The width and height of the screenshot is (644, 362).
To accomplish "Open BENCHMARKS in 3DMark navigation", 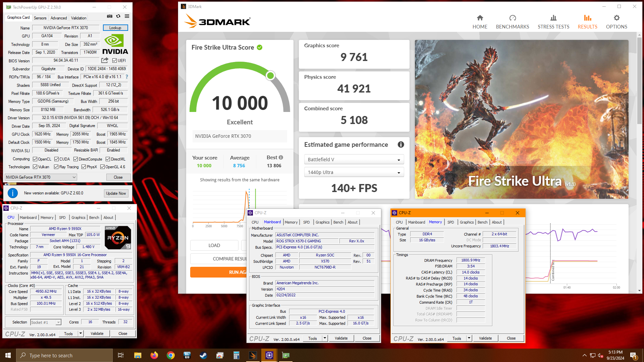I will click(x=512, y=22).
